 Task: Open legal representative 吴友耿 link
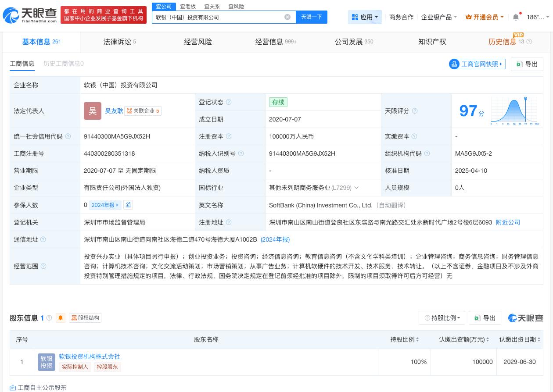point(114,111)
